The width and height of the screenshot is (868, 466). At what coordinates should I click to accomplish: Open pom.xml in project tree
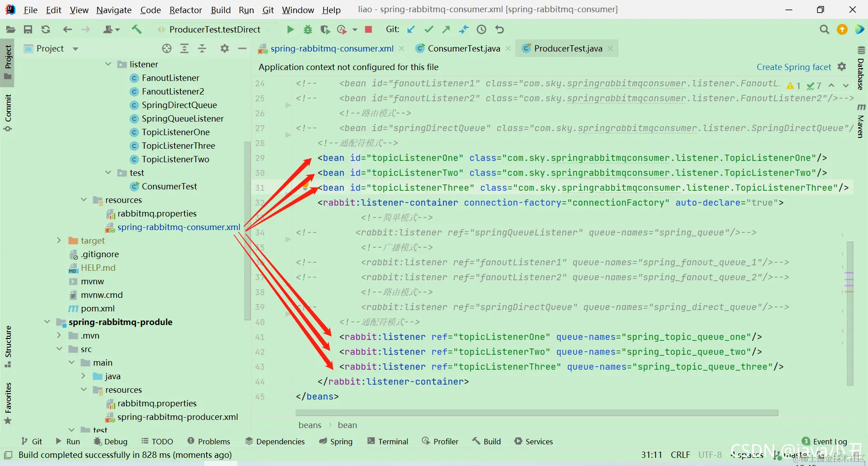(98, 308)
